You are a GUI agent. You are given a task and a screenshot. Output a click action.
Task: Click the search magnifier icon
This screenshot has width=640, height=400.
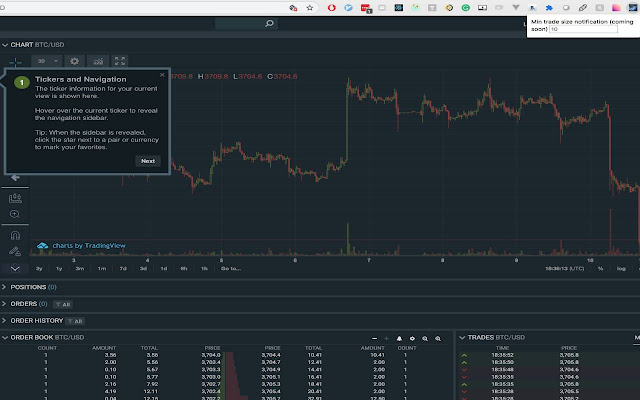click(269, 23)
